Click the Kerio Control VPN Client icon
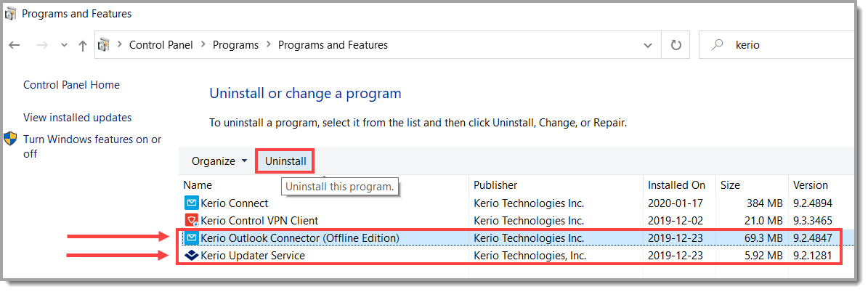 click(x=191, y=221)
